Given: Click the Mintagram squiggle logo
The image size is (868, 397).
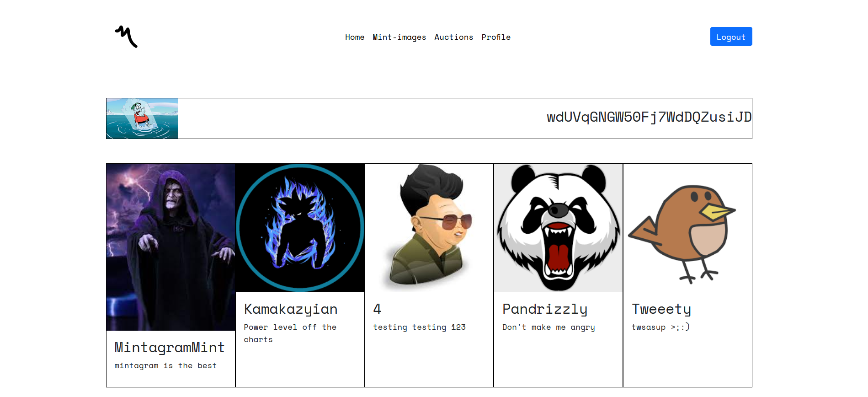Looking at the screenshot, I should coord(126,37).
